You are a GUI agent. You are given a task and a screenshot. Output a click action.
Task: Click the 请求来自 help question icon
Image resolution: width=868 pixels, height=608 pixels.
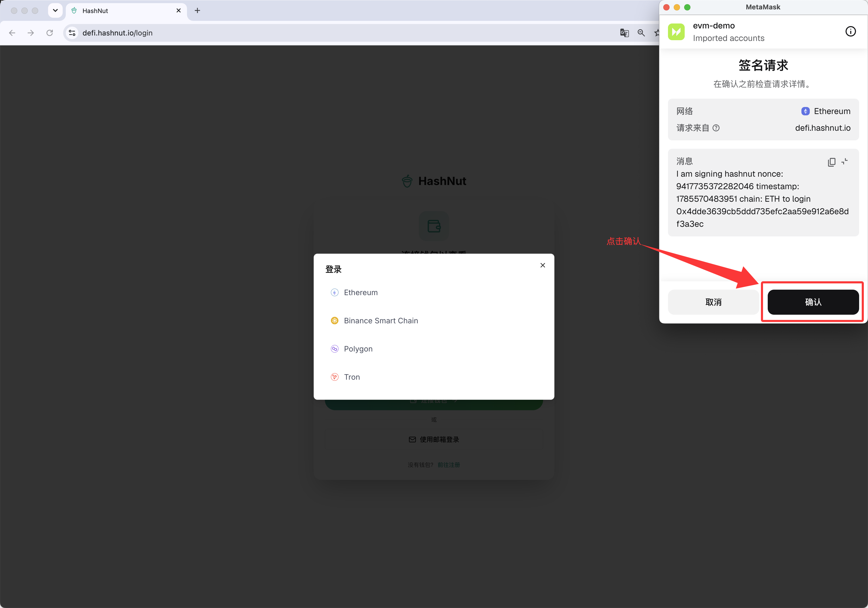[716, 128]
